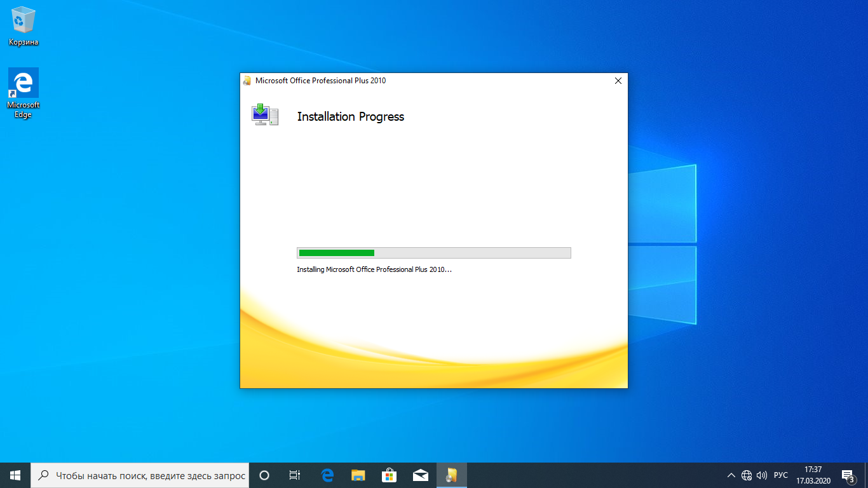Open the Windows Start menu
868x488 pixels.
[x=15, y=475]
